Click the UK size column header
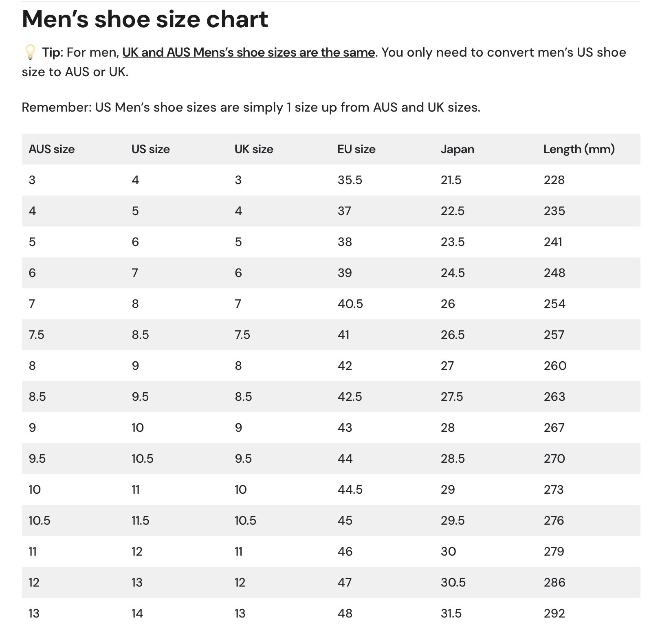This screenshot has height=644, width=649. [253, 149]
